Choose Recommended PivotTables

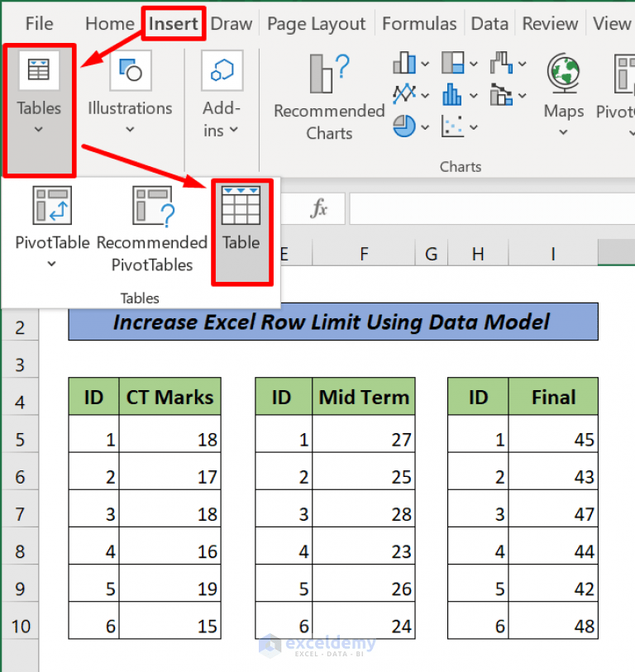(152, 229)
